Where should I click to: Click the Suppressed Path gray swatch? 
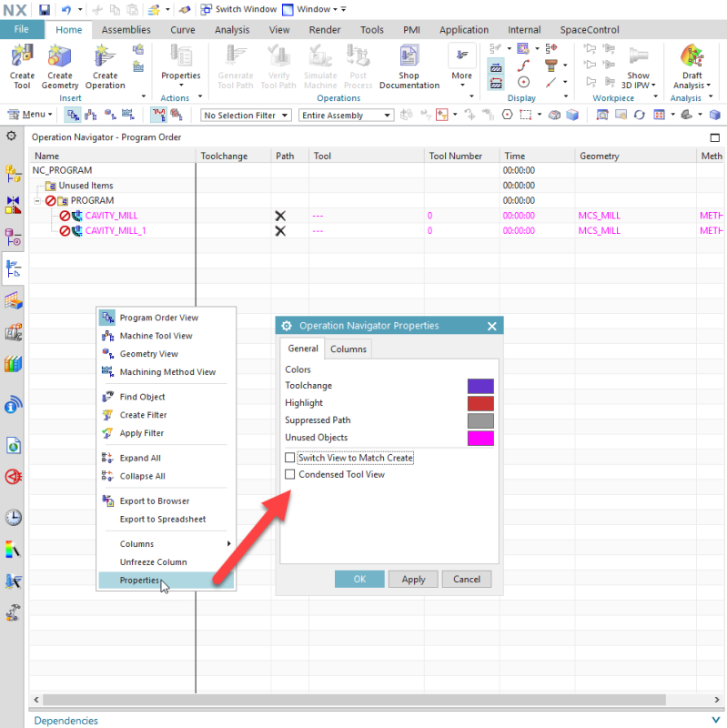click(x=480, y=420)
